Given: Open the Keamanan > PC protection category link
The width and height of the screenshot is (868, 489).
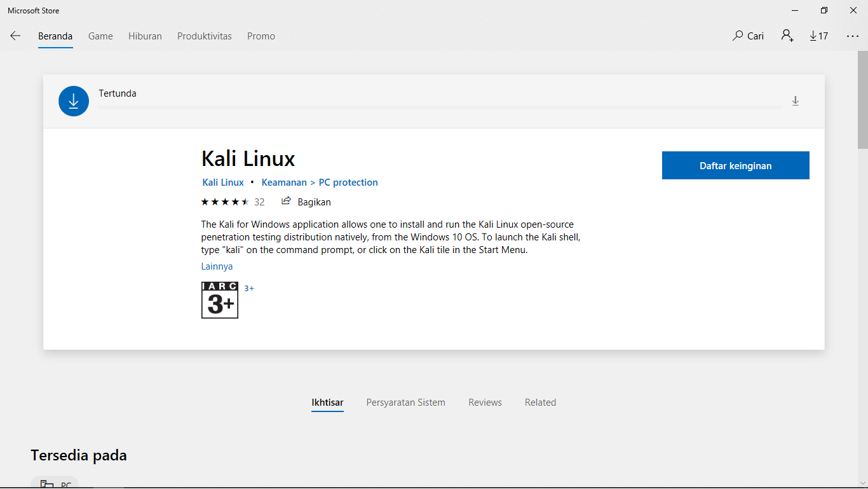Looking at the screenshot, I should click(x=320, y=183).
